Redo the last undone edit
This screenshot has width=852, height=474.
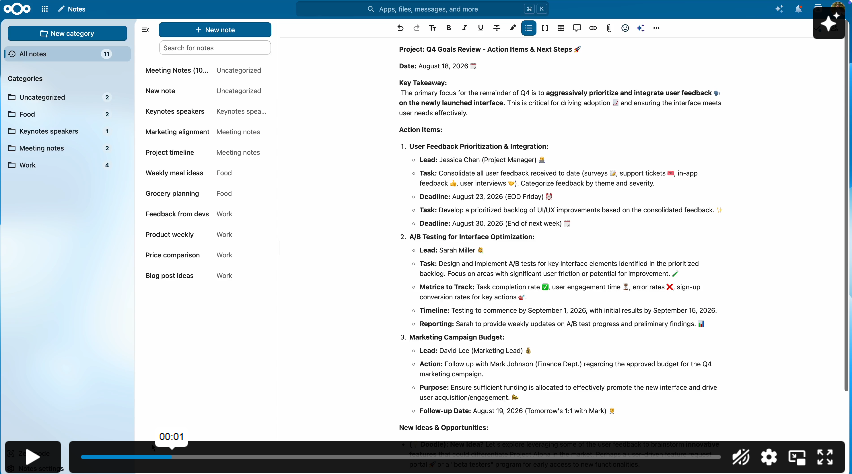[416, 28]
